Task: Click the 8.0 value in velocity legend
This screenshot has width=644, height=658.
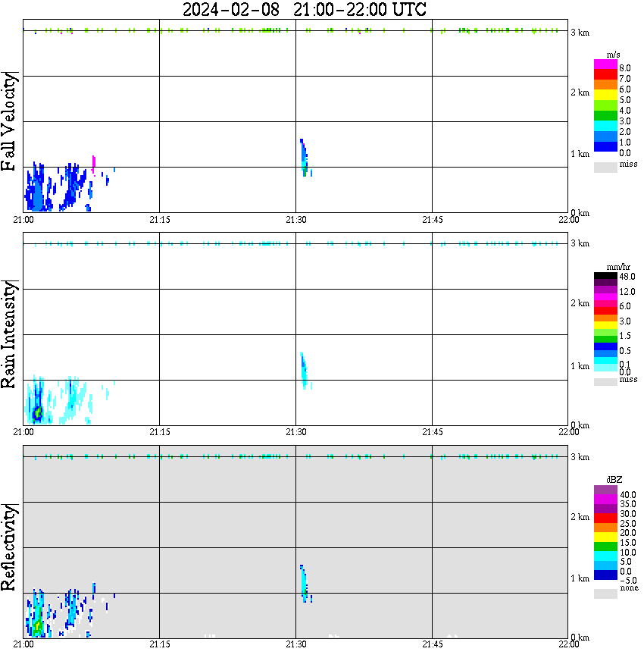Action: click(x=625, y=68)
